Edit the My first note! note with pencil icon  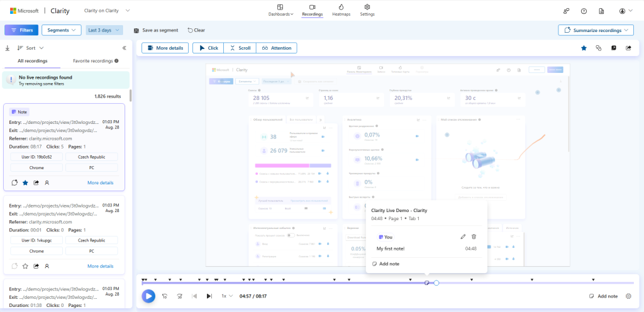[463, 237]
